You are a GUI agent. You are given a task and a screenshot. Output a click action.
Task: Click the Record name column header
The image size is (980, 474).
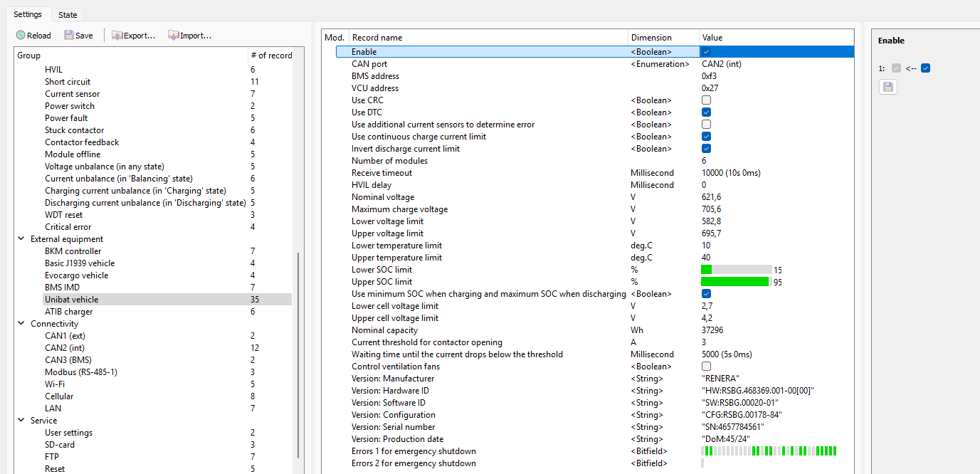(x=488, y=38)
